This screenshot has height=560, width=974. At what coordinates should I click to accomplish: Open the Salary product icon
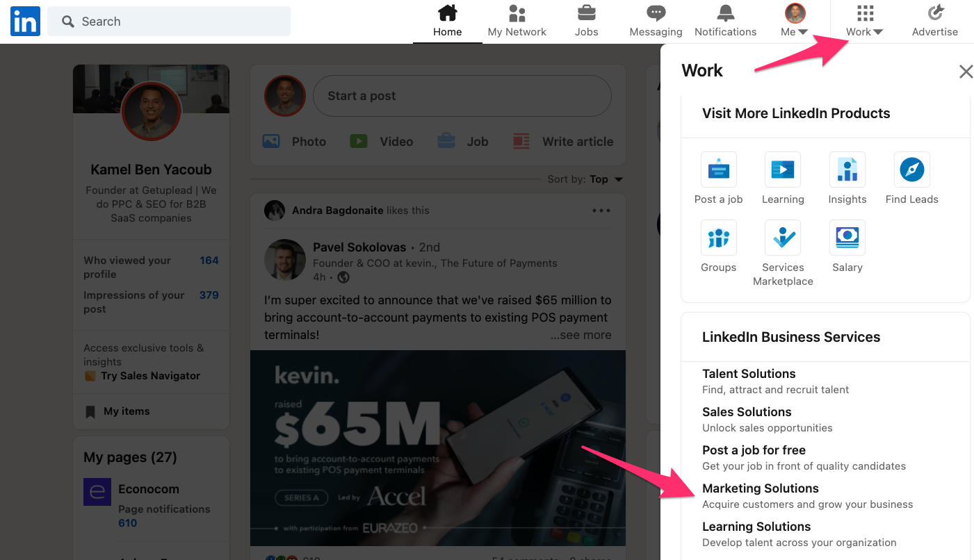point(847,238)
